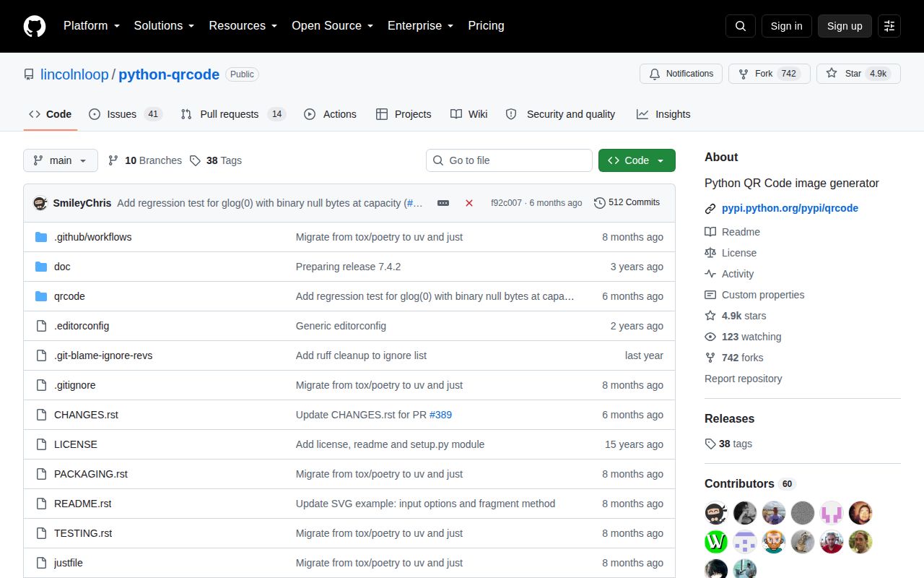
Task: Click the fork icon beside 742 forks
Action: click(710, 358)
